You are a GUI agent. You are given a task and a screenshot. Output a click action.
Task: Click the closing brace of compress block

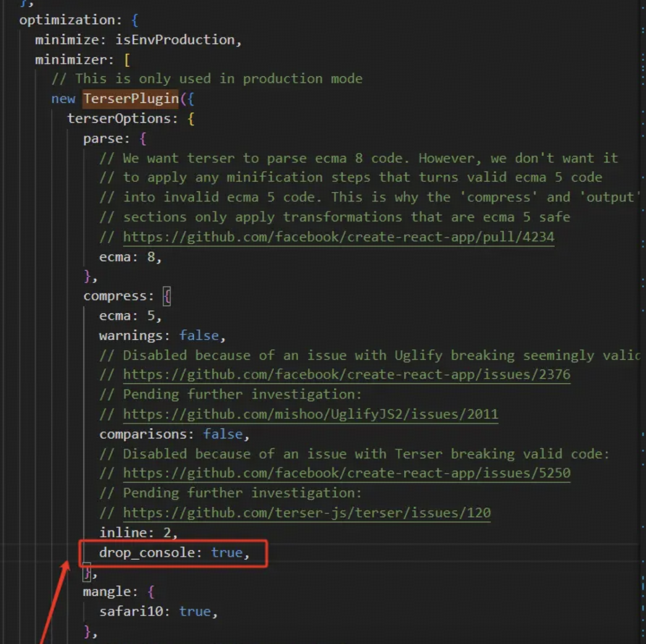[87, 572]
